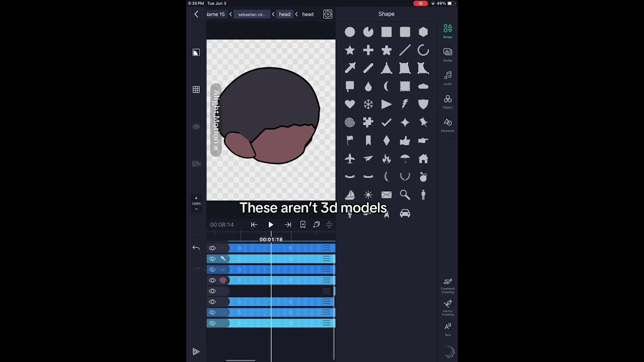The image size is (644, 362).
Task: Select the umbrella shape
Action: pyautogui.click(x=405, y=159)
